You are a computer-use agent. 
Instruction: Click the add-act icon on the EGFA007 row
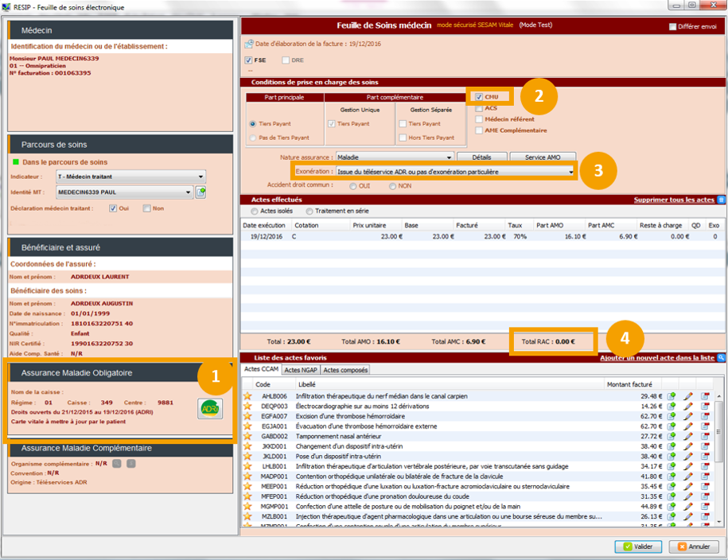coord(672,416)
